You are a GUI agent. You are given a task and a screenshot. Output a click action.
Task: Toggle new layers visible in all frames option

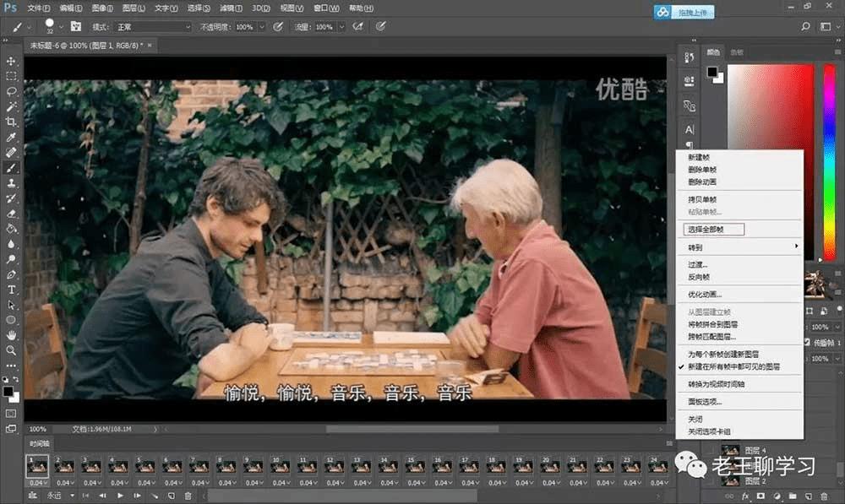click(733, 366)
